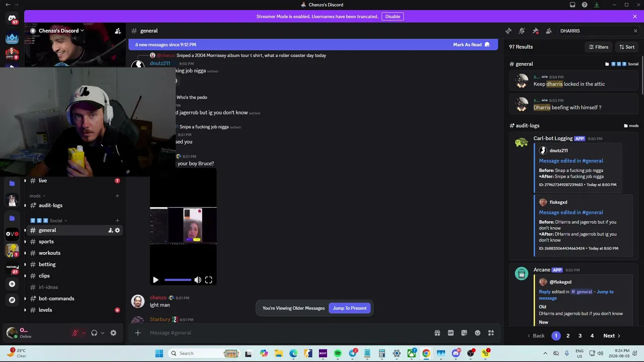
Task: Go to search results page 2
Action: [x=568, y=336]
